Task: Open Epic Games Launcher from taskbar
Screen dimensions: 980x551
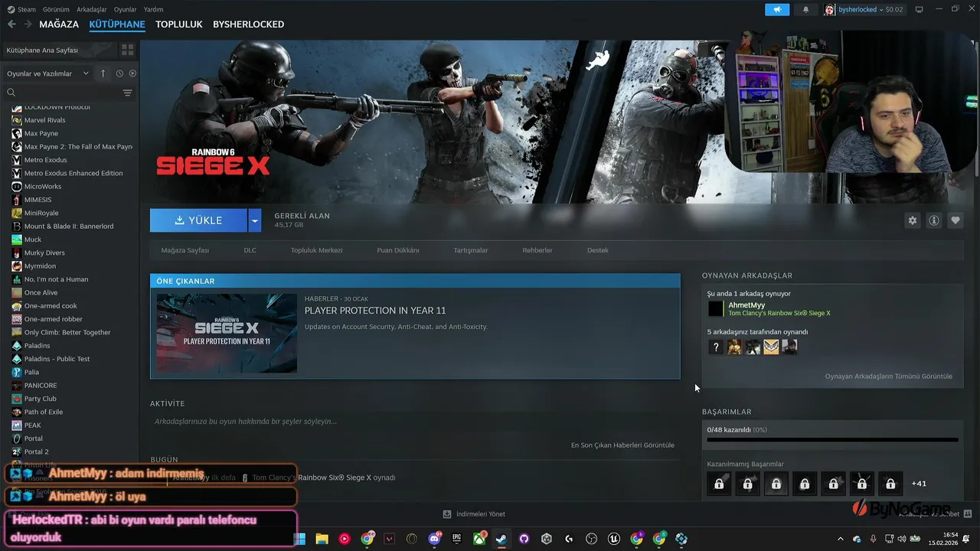Action: click(x=457, y=539)
